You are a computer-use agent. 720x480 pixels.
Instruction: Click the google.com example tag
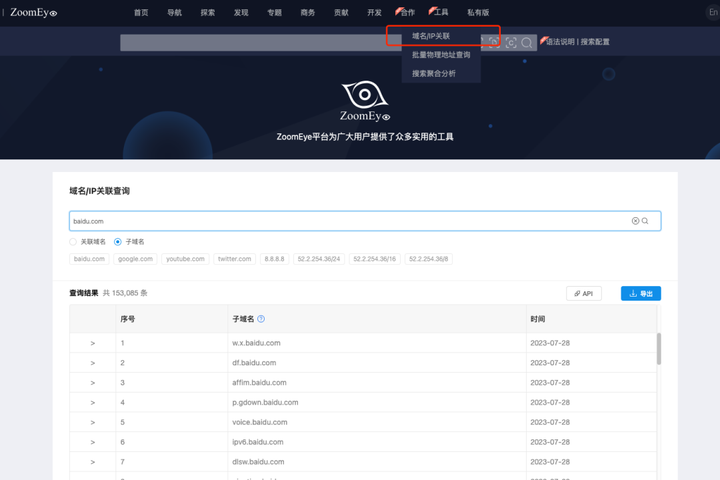(x=135, y=259)
